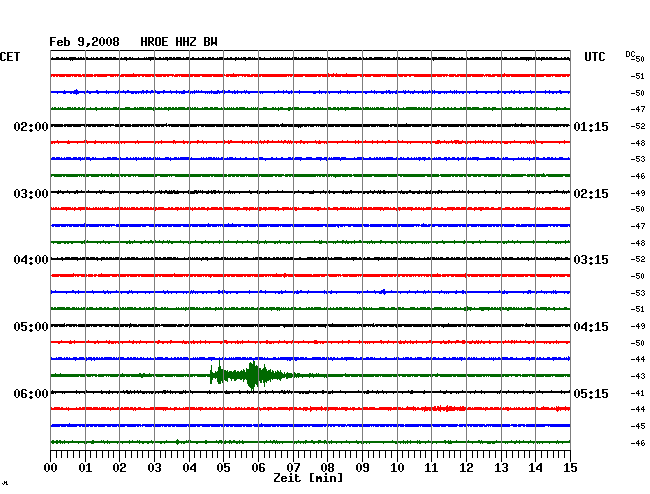Click minute tick label 08

[x=327, y=468]
